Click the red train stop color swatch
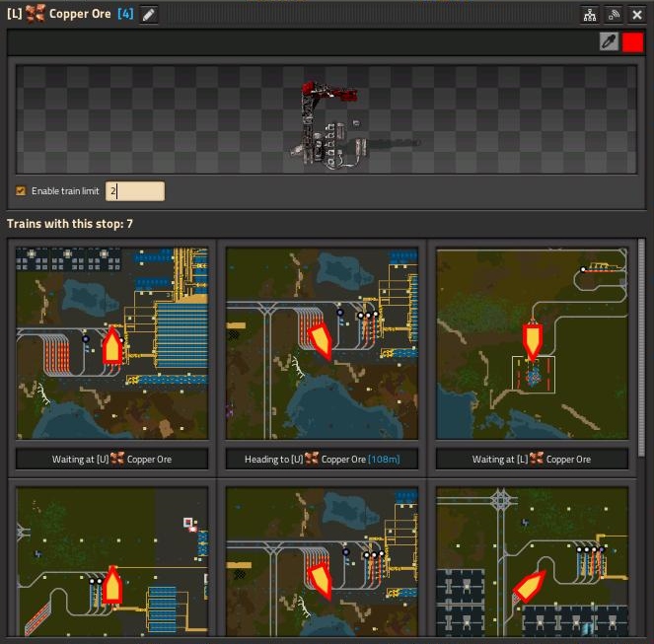Image resolution: width=654 pixels, height=644 pixels. tap(632, 42)
